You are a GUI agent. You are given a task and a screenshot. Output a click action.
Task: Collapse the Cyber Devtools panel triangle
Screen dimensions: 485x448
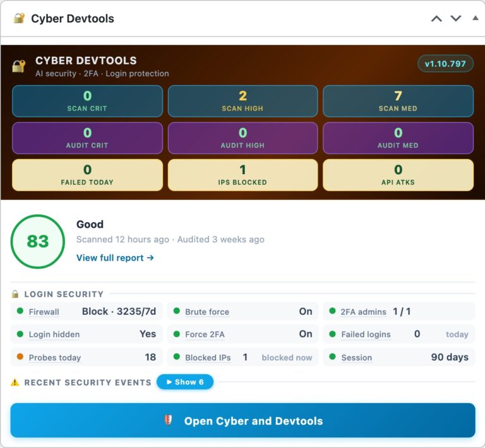point(476,18)
